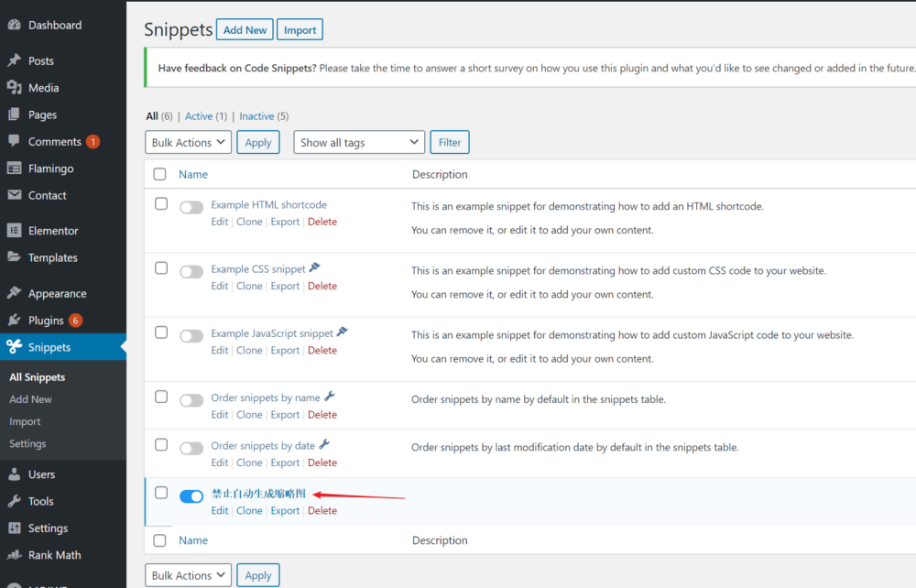
Task: Activate the Example HTML shortcode toggle
Action: click(191, 207)
